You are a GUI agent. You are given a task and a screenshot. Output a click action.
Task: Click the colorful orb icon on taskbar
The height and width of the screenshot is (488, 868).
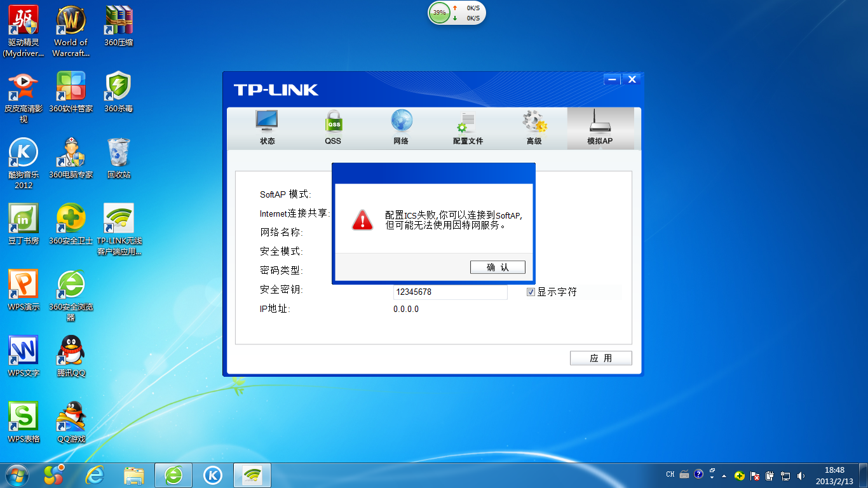[x=54, y=475]
